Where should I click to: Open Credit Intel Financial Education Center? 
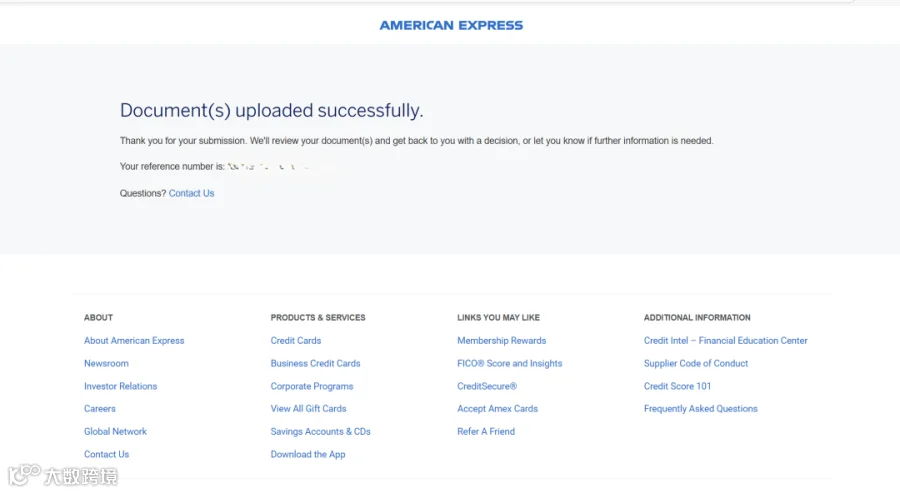pyautogui.click(x=726, y=340)
